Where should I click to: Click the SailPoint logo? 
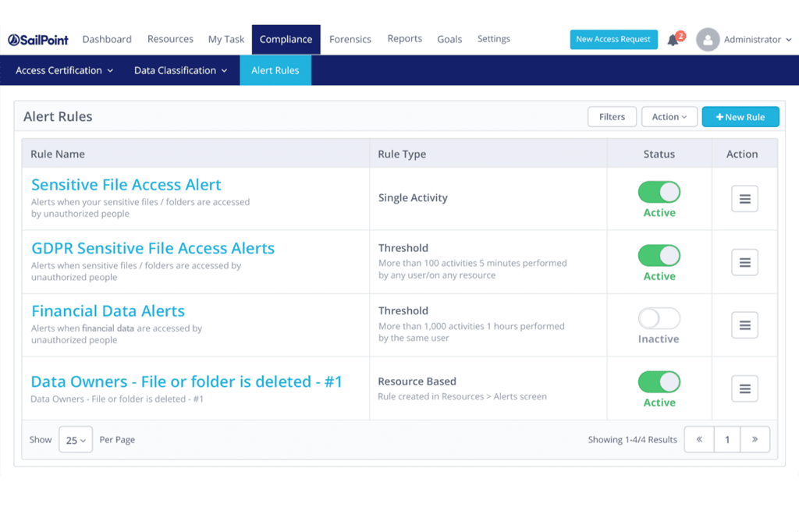point(38,40)
